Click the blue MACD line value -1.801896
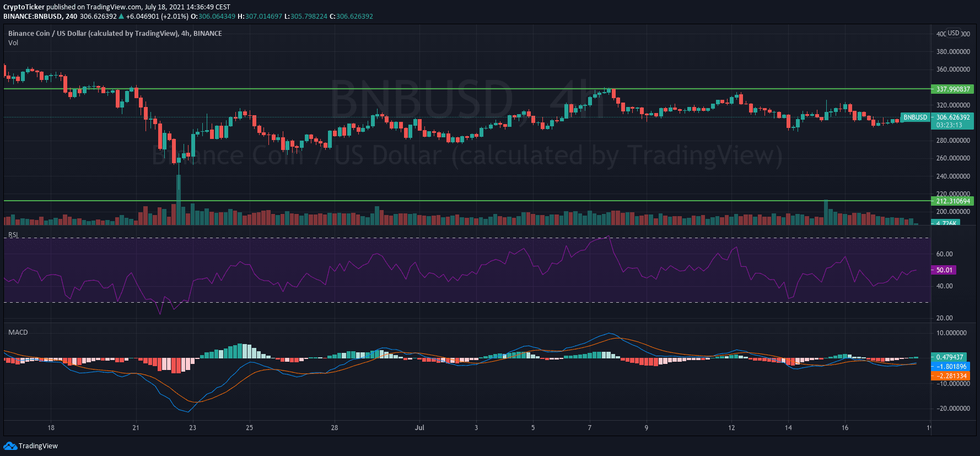This screenshot has width=980, height=456. click(951, 367)
